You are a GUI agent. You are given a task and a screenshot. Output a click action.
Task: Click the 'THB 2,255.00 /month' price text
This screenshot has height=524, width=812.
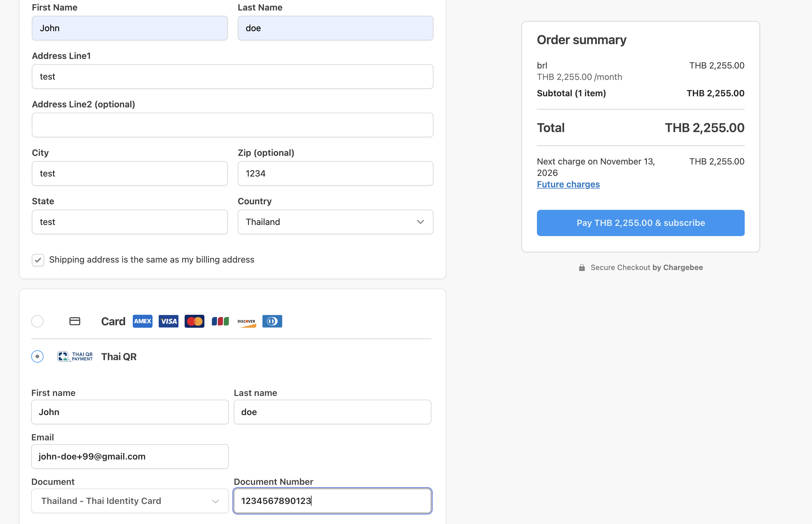tap(580, 77)
